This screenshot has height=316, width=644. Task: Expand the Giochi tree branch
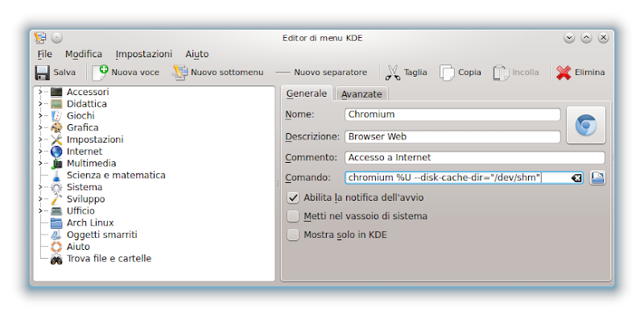40,115
